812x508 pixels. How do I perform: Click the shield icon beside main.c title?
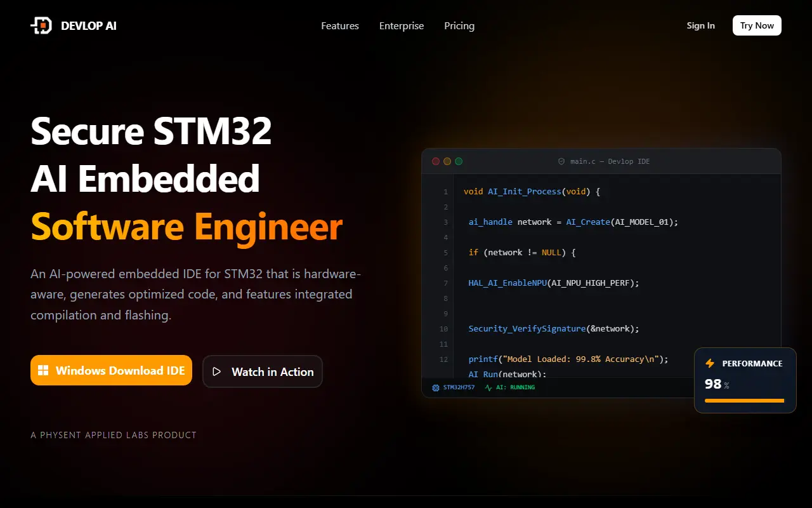(561, 161)
